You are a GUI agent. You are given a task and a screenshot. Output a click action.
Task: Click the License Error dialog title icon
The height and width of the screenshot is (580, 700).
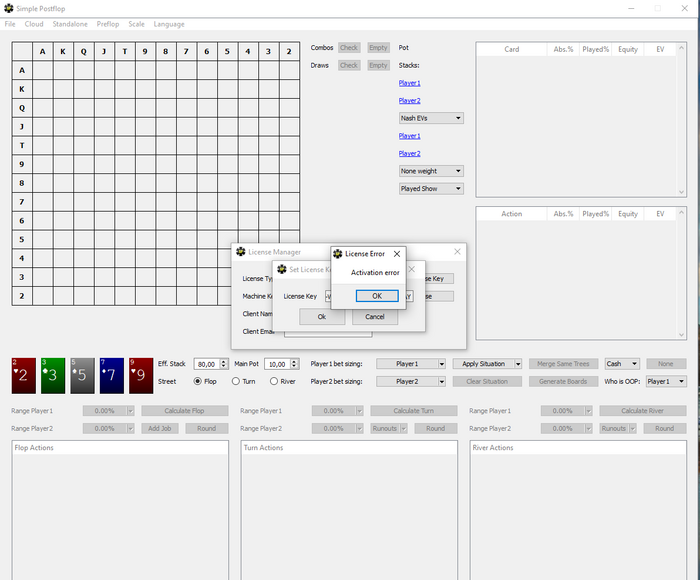coord(338,254)
